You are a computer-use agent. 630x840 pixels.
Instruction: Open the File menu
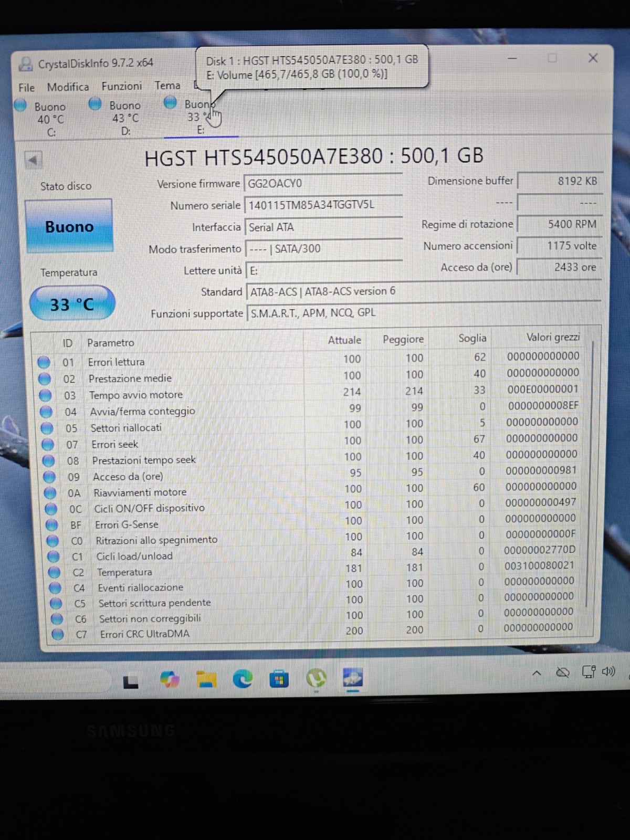(27, 88)
